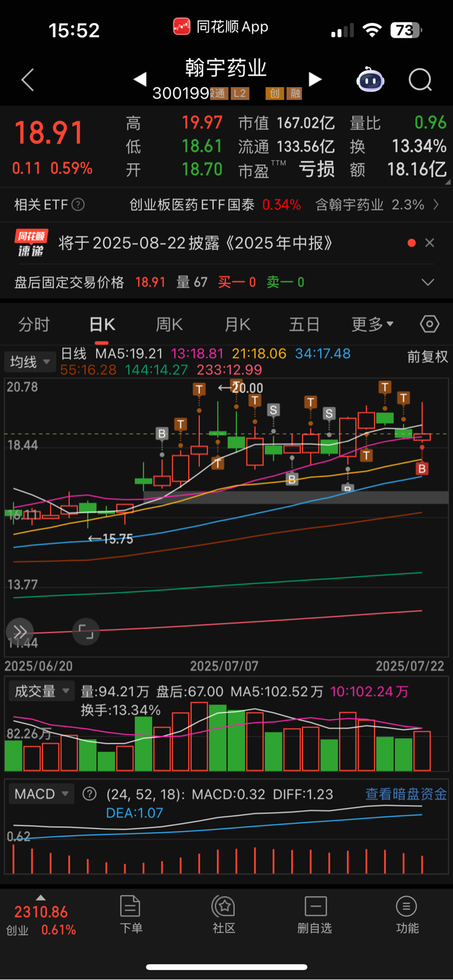
Task: Tap the 18.91 current price
Action: pyautogui.click(x=49, y=132)
